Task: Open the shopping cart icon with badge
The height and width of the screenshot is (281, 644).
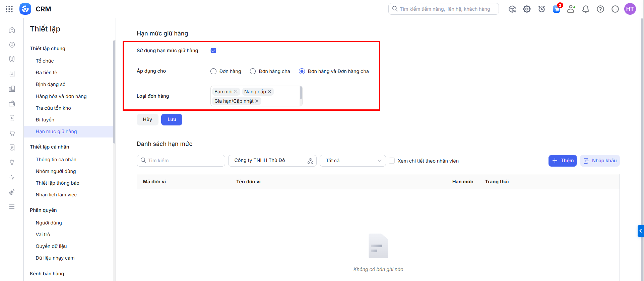Action: pos(557,9)
